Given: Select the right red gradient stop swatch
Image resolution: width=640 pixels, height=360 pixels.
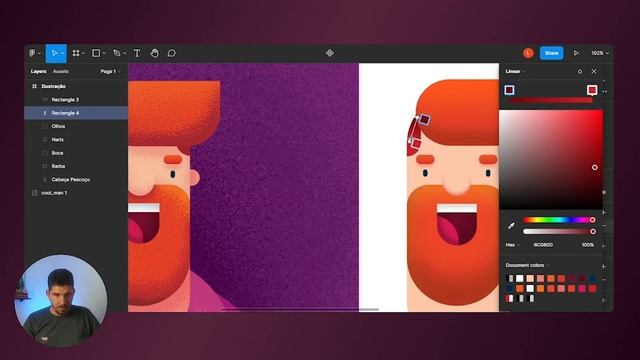Looking at the screenshot, I should (592, 90).
